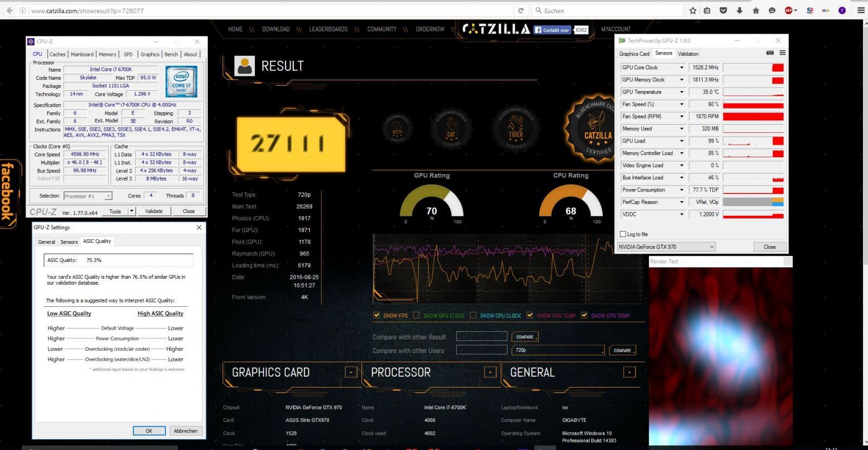Open the Graphics Card tab in GPU-Z
This screenshot has width=868, height=450.
pyautogui.click(x=634, y=54)
